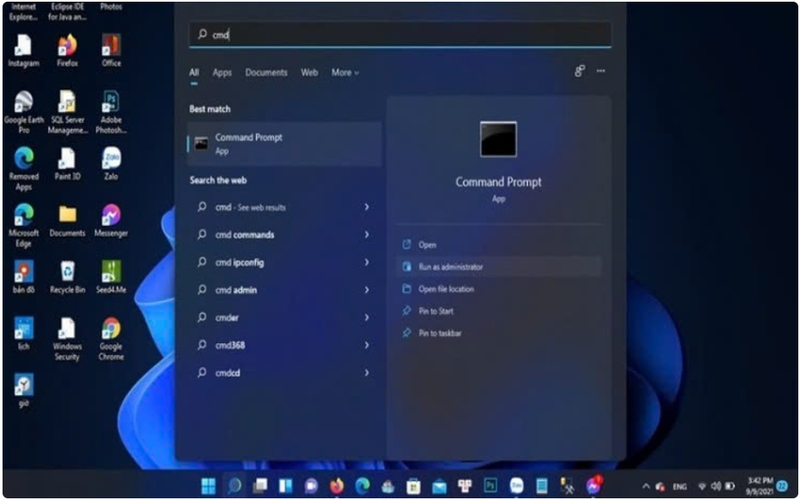Open the Seed4.Me desktop shortcut
This screenshot has height=500, width=800.
coord(111,277)
